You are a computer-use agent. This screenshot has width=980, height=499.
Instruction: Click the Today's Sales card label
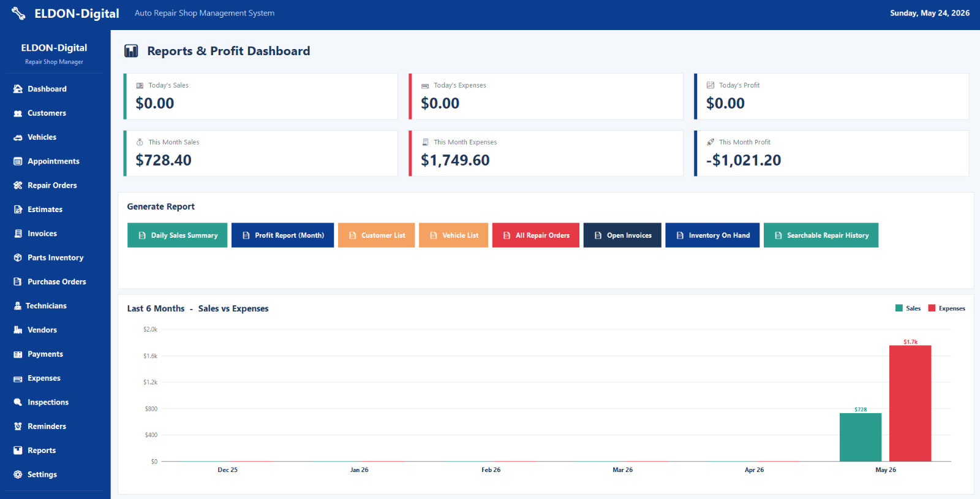(168, 85)
